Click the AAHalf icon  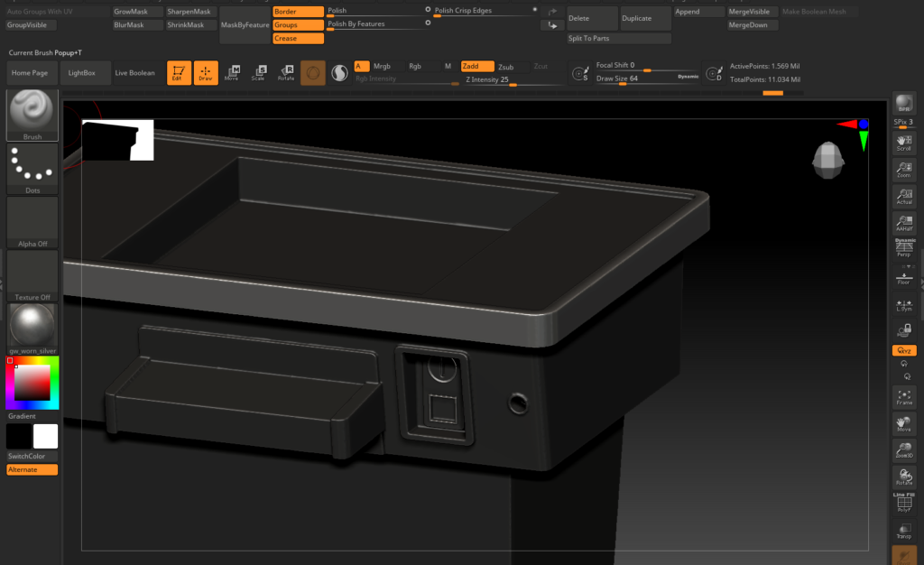point(904,223)
